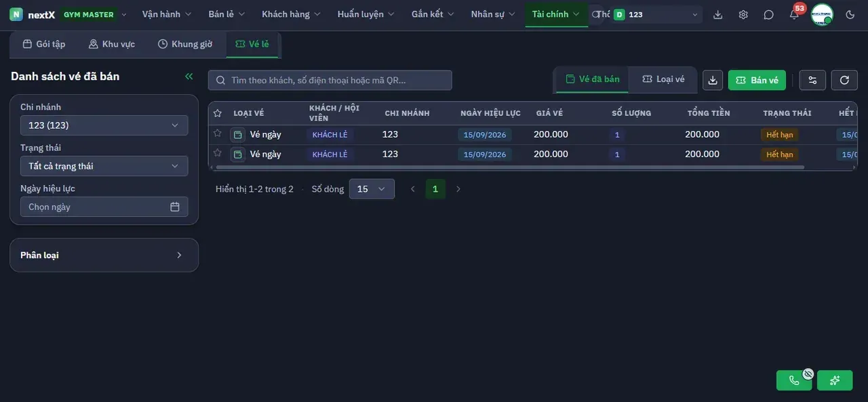
Task: Open the chat messages icon
Action: (x=768, y=14)
